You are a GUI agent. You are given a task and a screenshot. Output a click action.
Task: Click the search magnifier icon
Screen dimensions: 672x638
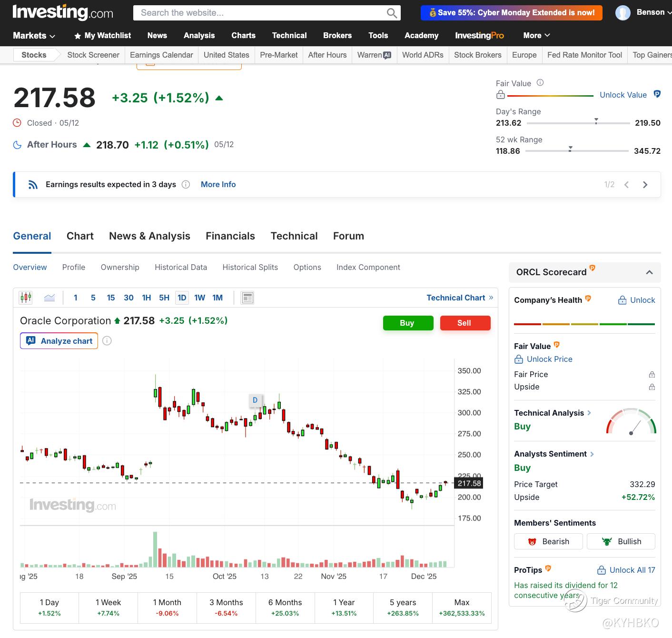392,13
